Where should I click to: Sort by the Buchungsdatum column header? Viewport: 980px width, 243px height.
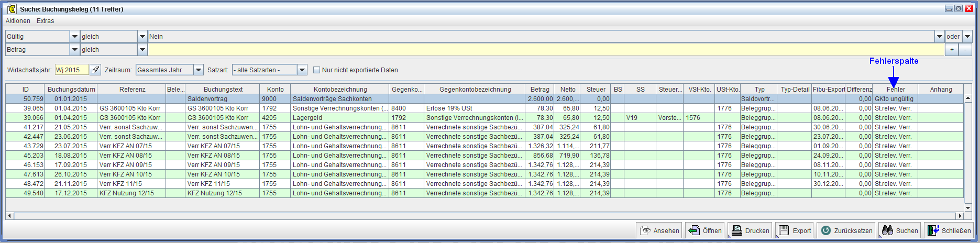(71, 89)
